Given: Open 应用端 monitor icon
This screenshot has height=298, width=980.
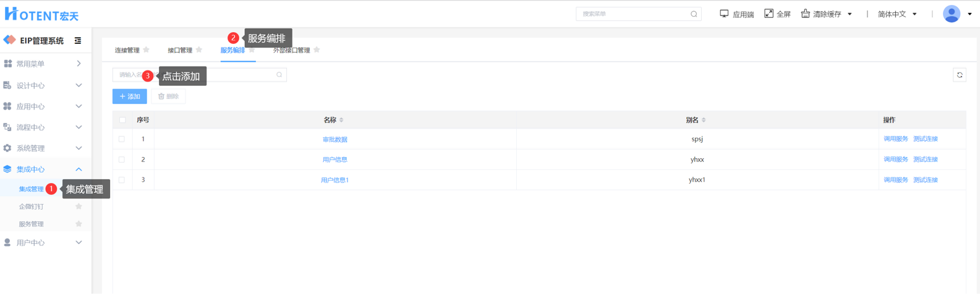Looking at the screenshot, I should pos(724,14).
